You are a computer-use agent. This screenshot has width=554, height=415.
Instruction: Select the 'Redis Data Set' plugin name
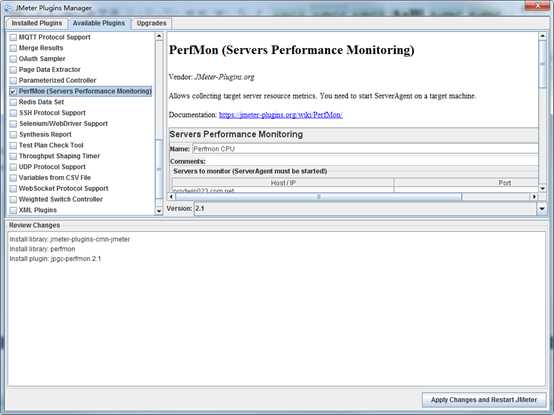41,102
